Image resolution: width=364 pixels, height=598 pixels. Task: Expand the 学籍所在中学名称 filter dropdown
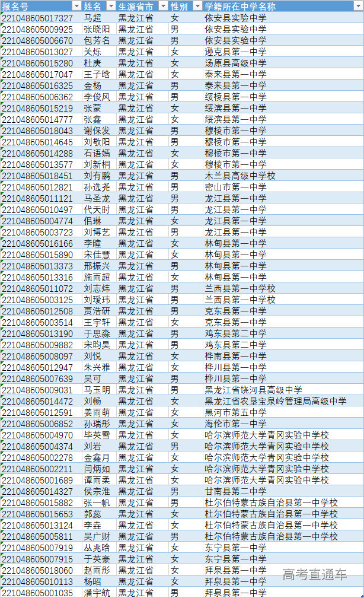pos(357,6)
